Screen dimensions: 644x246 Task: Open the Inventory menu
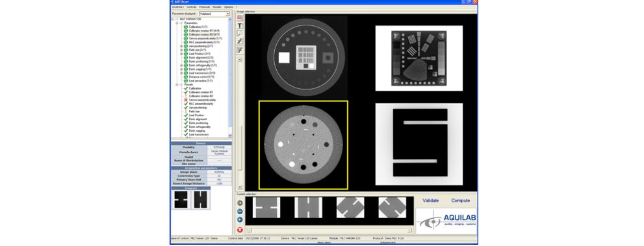pos(178,7)
